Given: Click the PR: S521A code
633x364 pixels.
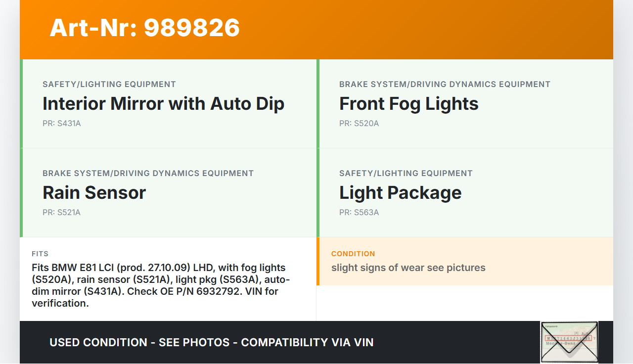Looking at the screenshot, I should click(61, 213).
